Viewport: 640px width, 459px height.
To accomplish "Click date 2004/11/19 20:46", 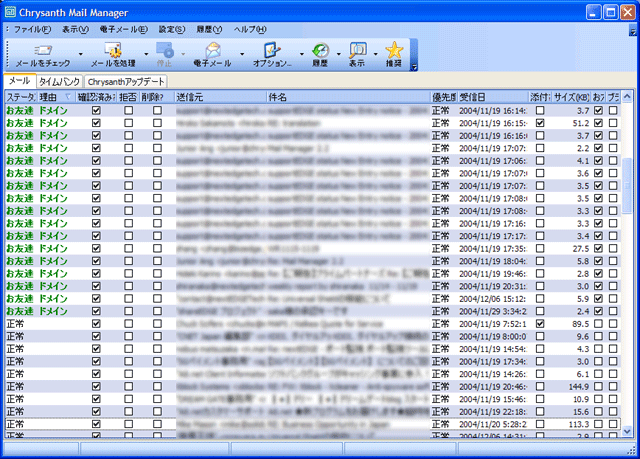I will (x=493, y=387).
